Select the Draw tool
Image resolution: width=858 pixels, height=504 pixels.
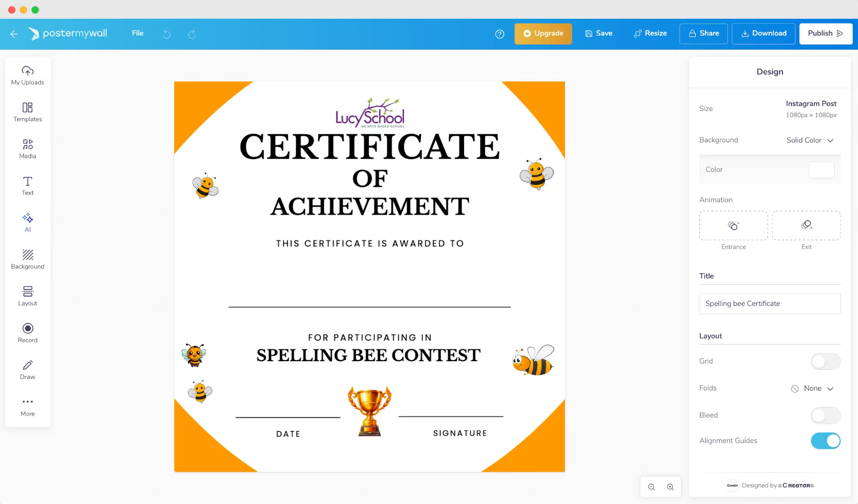27,370
